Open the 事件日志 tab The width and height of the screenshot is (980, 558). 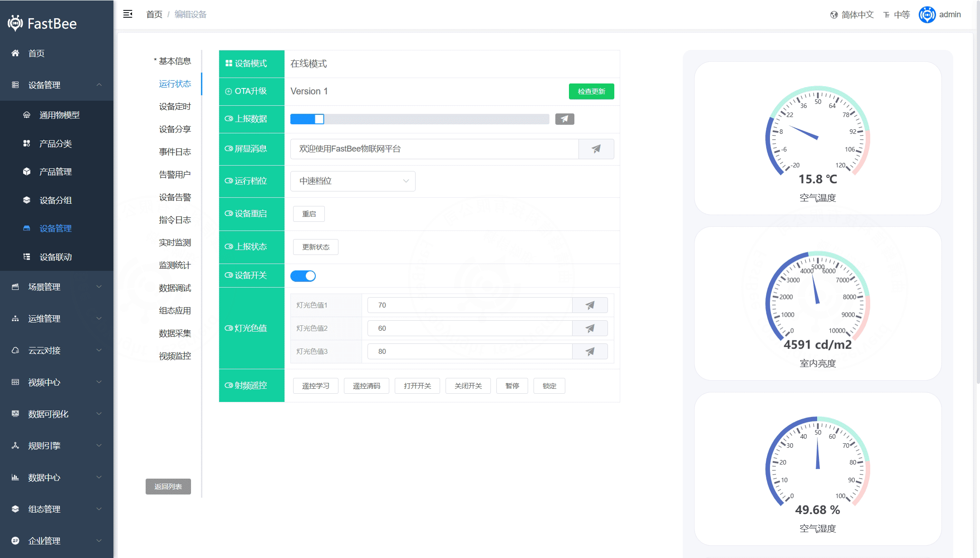click(x=175, y=152)
